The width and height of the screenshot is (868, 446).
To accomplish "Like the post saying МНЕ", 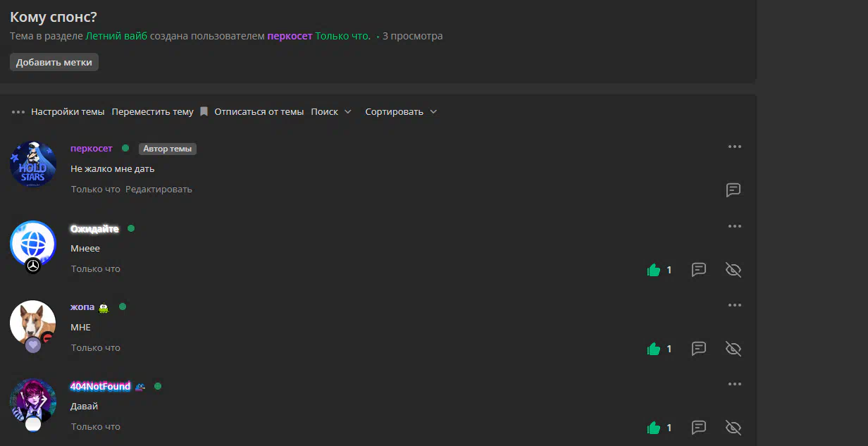I will pos(654,348).
